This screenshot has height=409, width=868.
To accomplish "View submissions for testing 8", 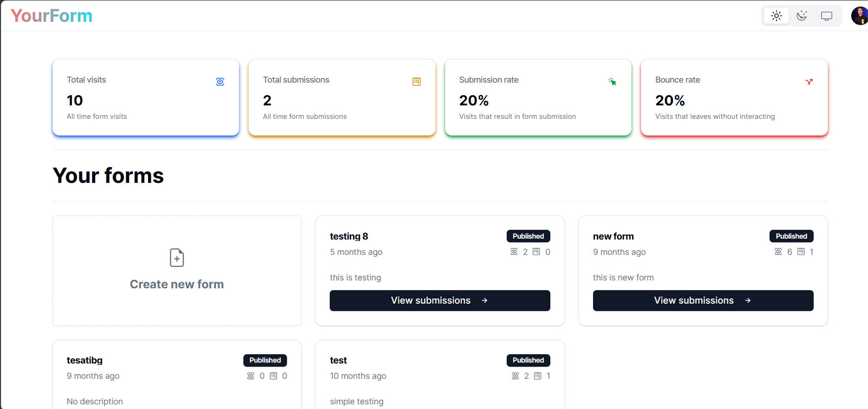I will pyautogui.click(x=439, y=300).
